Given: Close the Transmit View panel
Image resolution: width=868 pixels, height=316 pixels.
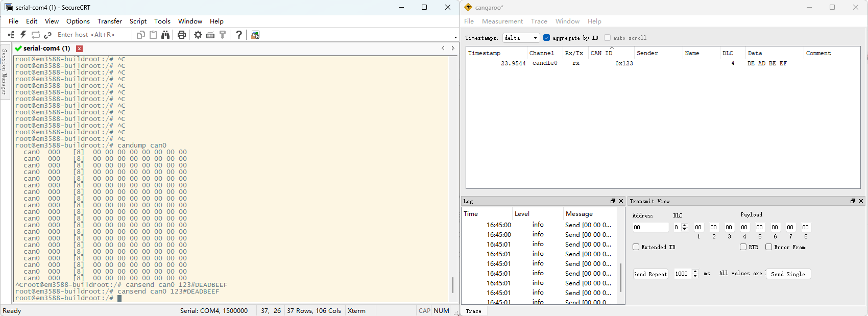Looking at the screenshot, I should coord(861,201).
